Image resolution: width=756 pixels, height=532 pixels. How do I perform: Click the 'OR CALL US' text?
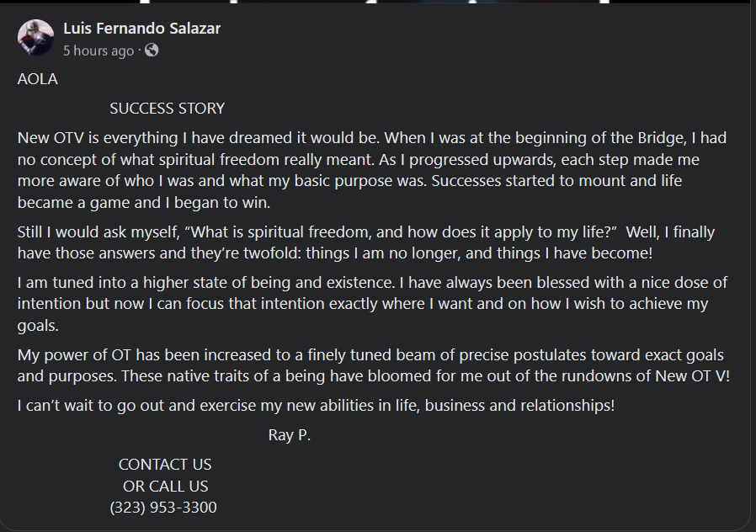click(x=165, y=487)
